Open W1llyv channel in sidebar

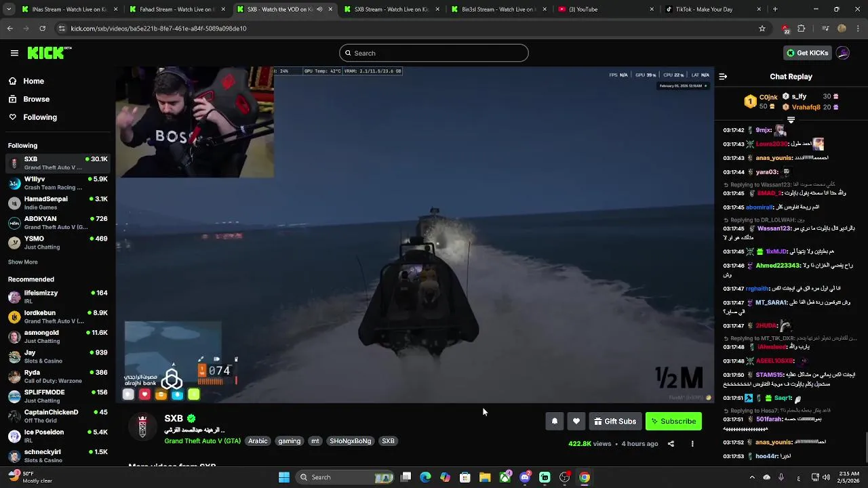coord(58,183)
